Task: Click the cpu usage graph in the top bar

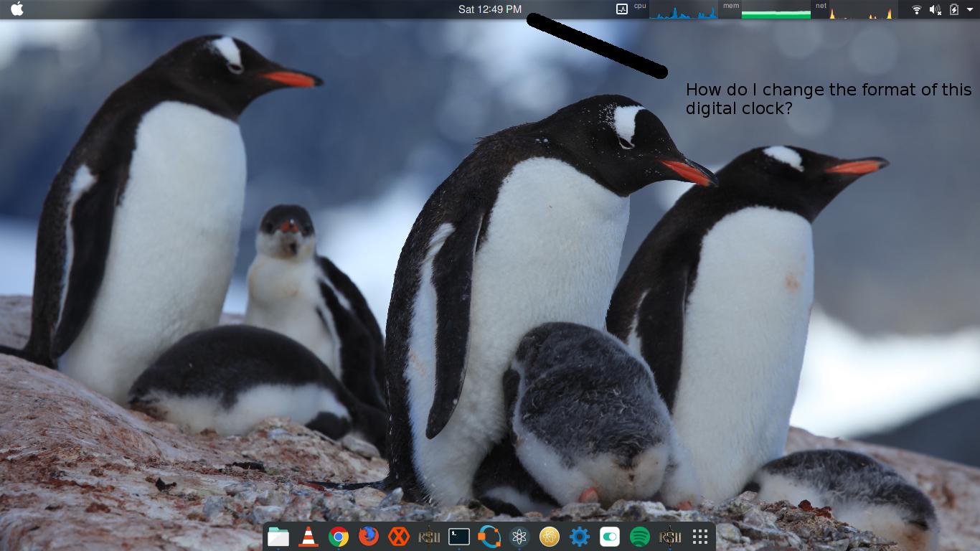Action: pyautogui.click(x=683, y=9)
